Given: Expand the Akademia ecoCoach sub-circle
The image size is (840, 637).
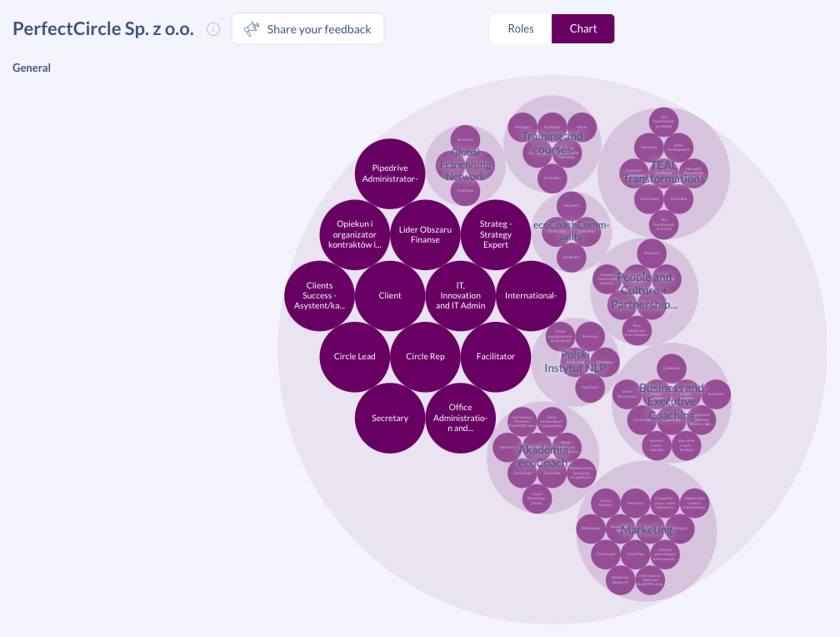Looking at the screenshot, I should click(543, 457).
